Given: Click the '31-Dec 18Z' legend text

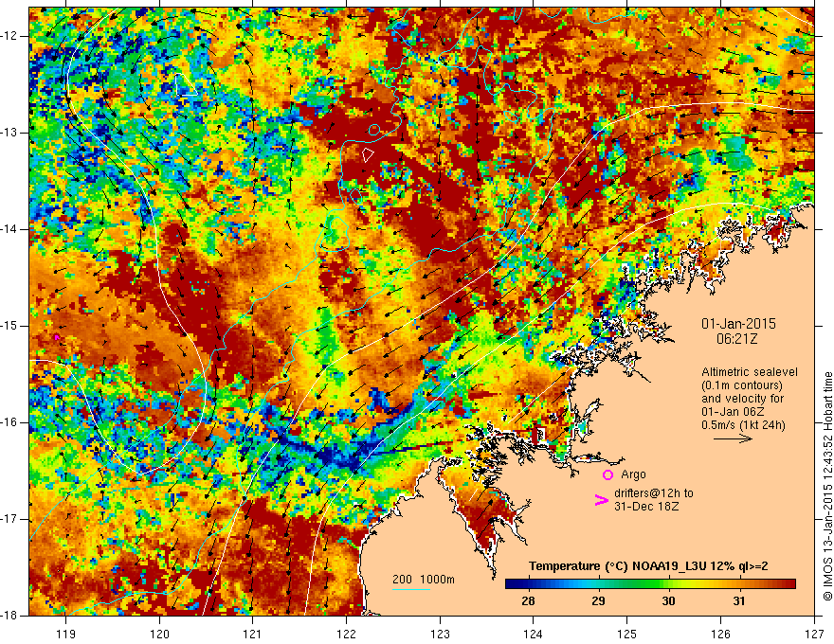Looking at the screenshot, I should [646, 507].
